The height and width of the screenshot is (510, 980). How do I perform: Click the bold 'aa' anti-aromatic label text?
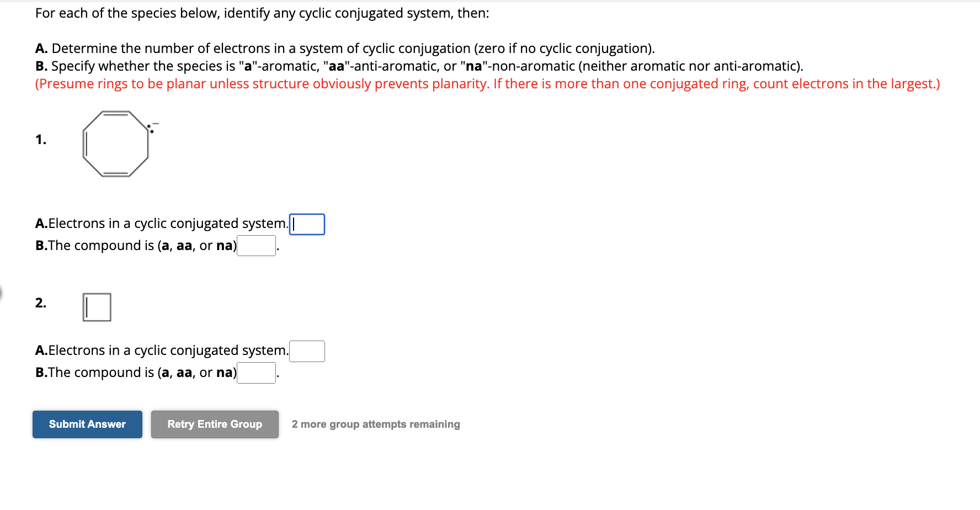click(x=337, y=66)
